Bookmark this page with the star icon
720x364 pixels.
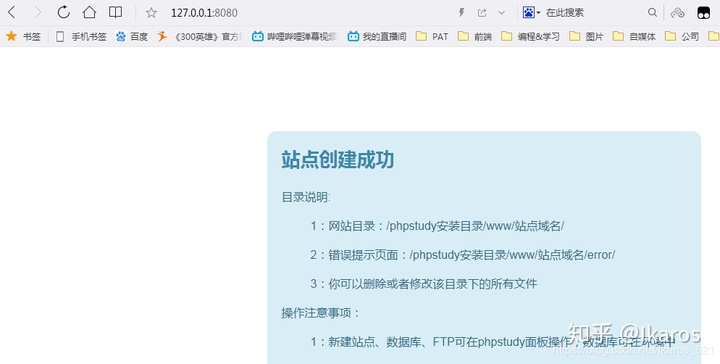[x=151, y=13]
